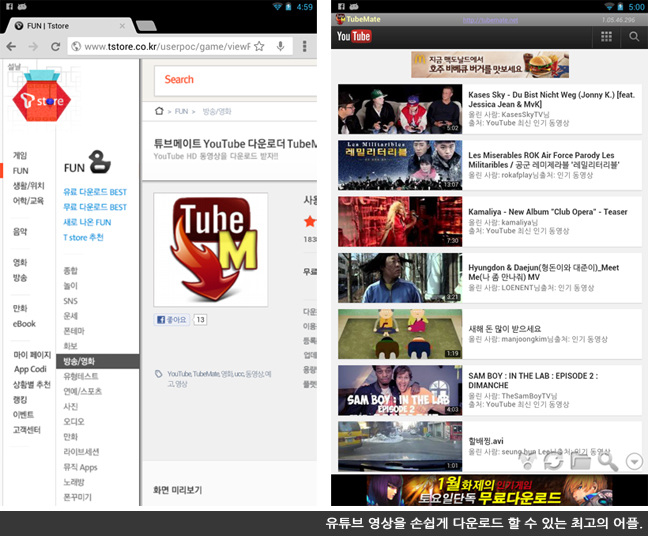Click the Tstore Search field
Screen dimensions: 648x536
(x=236, y=80)
